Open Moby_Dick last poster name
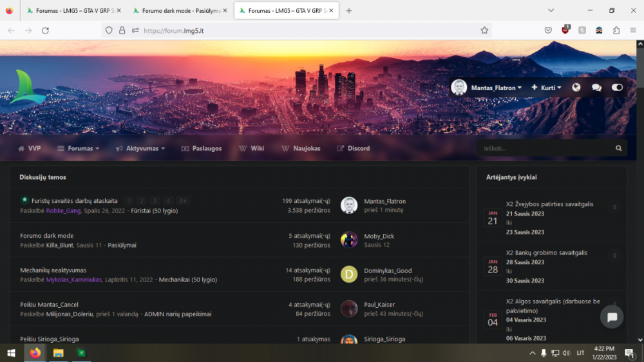Image resolution: width=644 pixels, height=362 pixels. 379,236
